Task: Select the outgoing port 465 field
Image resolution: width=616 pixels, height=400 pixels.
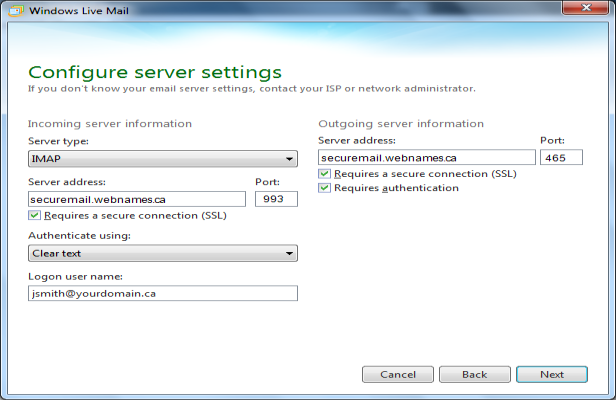Action: point(561,158)
